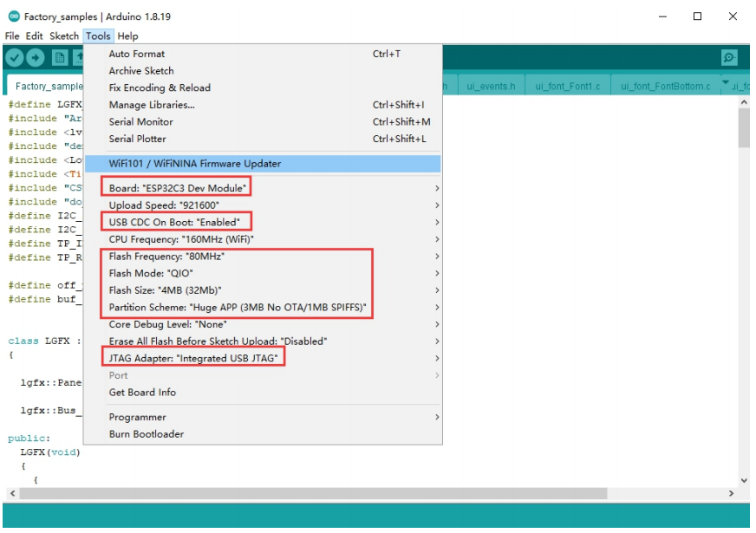Screen dimensions: 756x533
Task: Open the Programmer submenu
Action: [263, 417]
